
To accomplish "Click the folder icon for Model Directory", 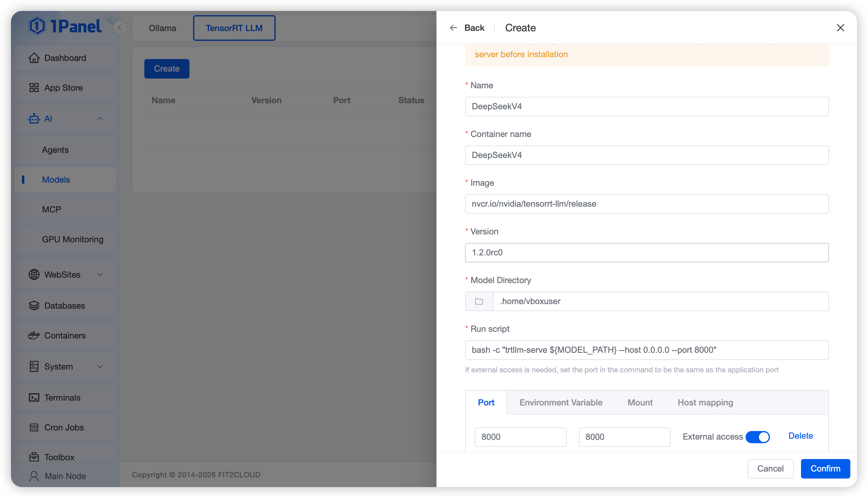I will pos(479,301).
